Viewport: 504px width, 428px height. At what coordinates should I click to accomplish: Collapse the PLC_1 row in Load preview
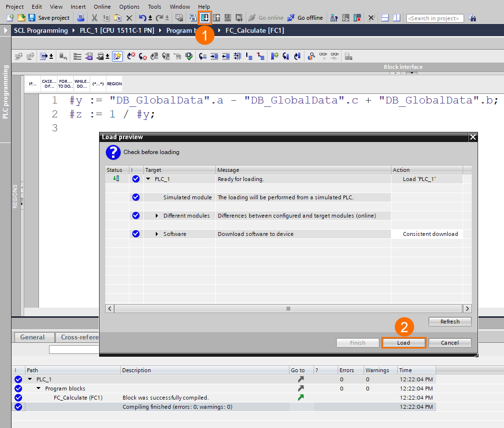148,179
